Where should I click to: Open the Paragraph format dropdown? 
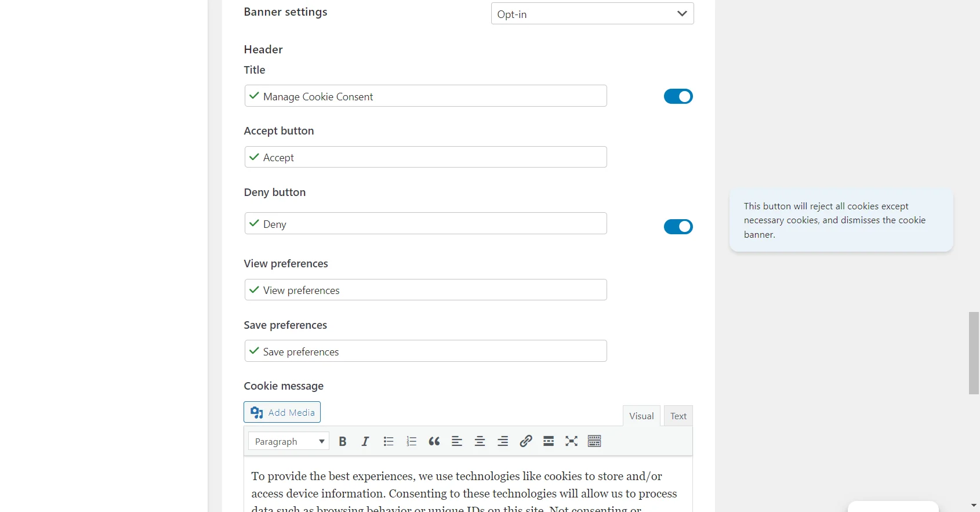point(288,441)
